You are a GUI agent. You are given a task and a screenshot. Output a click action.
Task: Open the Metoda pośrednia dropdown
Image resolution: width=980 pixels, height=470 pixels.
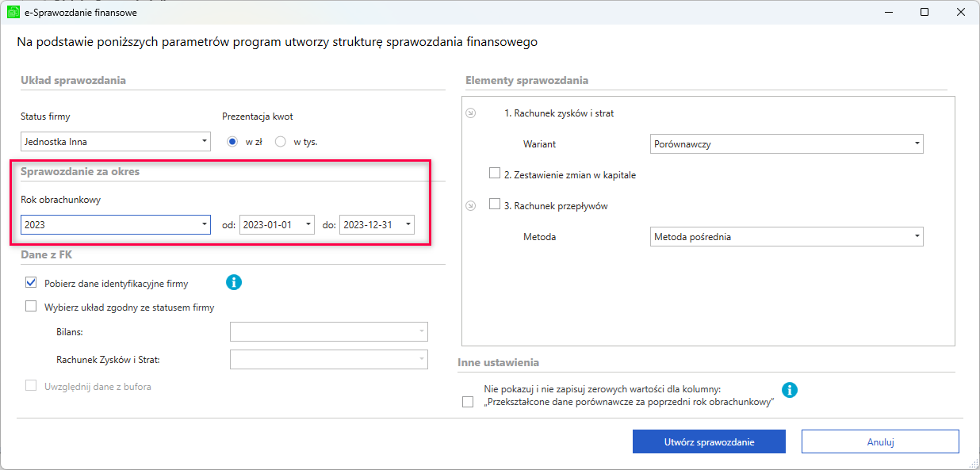pyautogui.click(x=787, y=236)
